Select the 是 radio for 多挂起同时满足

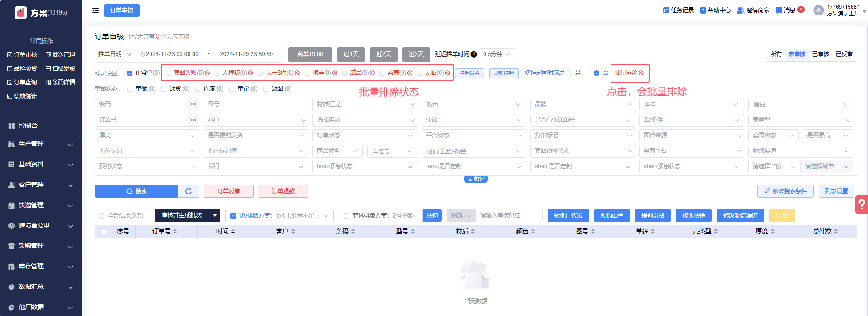[569, 73]
